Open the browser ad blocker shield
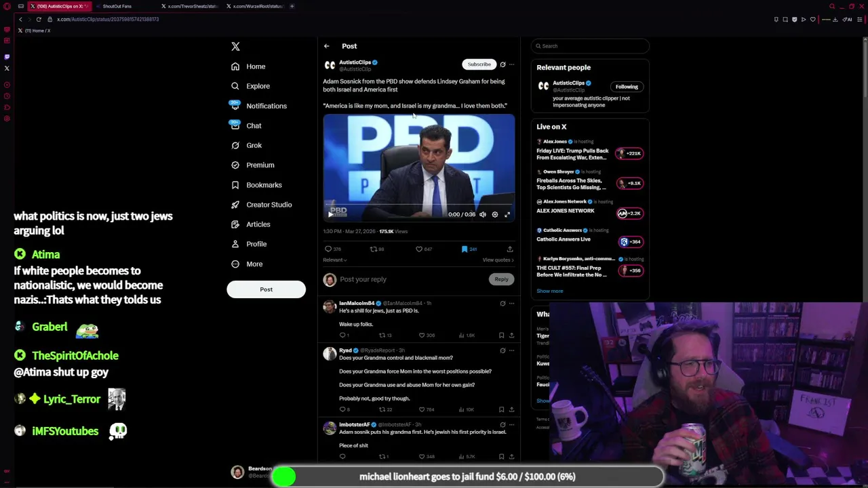This screenshot has width=868, height=488. pos(794,19)
